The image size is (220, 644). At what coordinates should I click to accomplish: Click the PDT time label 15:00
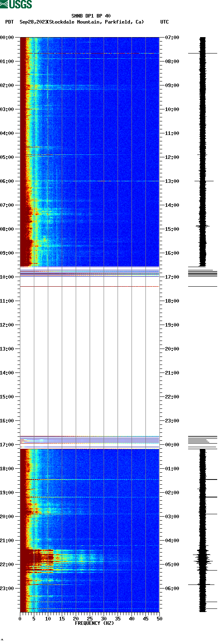click(7, 397)
